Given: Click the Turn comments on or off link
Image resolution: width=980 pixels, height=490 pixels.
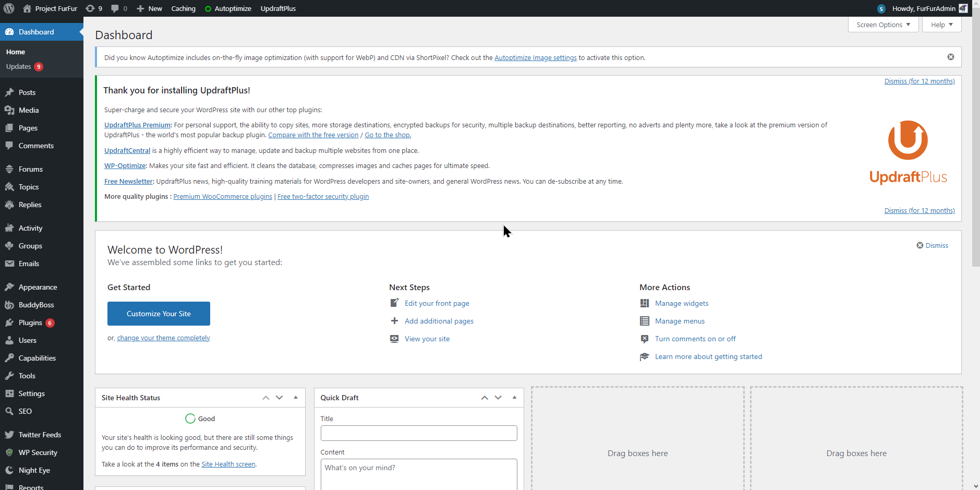Looking at the screenshot, I should tap(695, 339).
